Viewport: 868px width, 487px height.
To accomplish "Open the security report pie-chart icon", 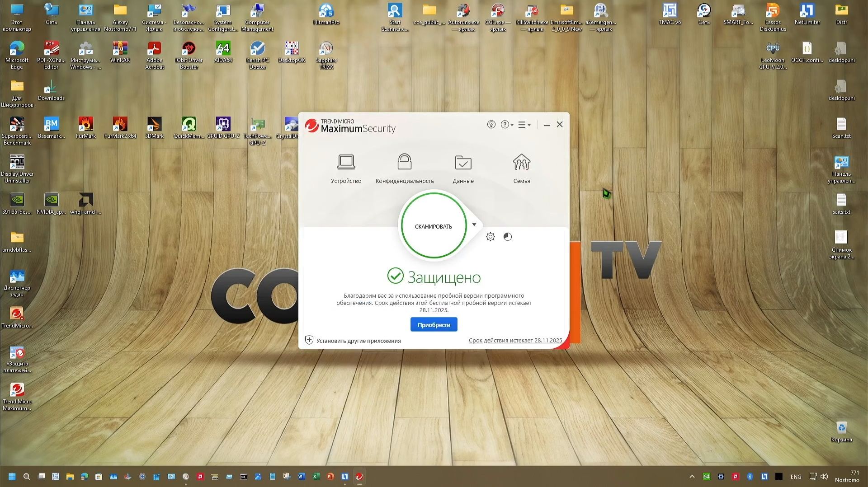I will coord(508,237).
